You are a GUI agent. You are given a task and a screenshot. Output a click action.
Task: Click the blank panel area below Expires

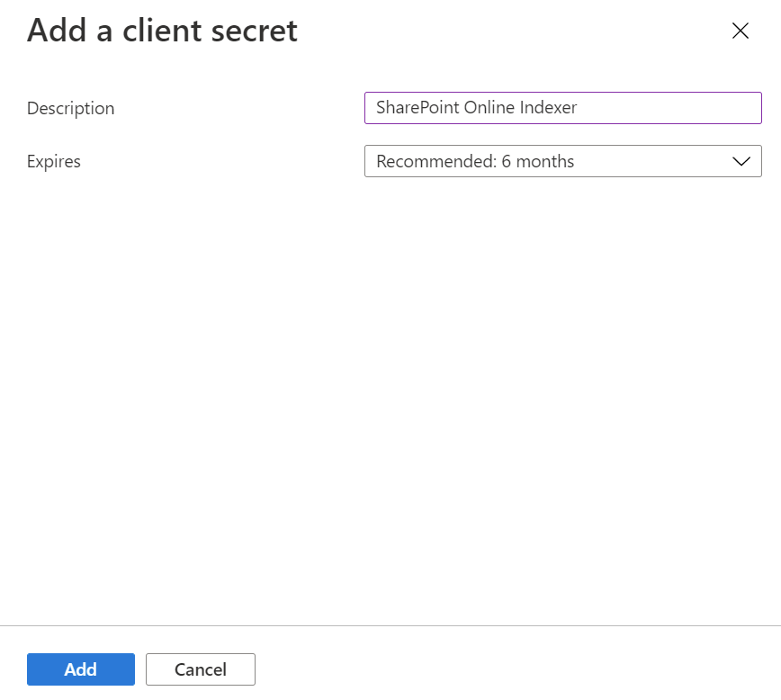click(x=390, y=399)
